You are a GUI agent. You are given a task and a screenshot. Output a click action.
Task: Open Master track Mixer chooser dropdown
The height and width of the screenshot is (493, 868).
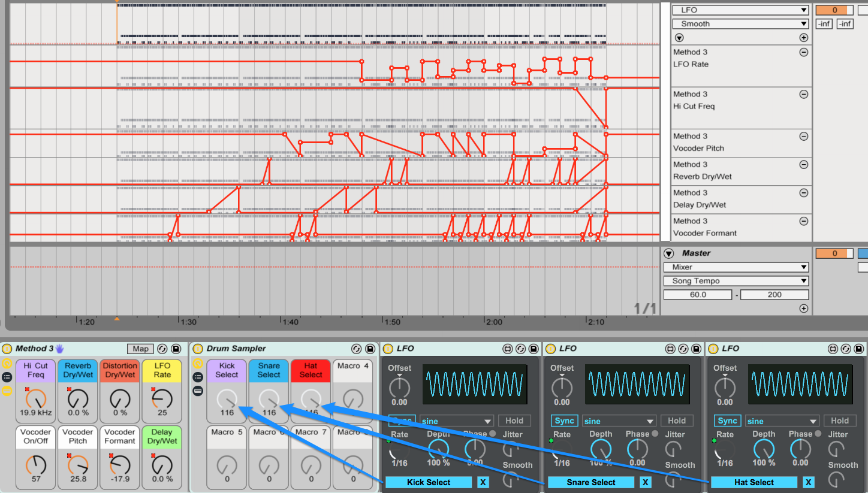tap(736, 267)
